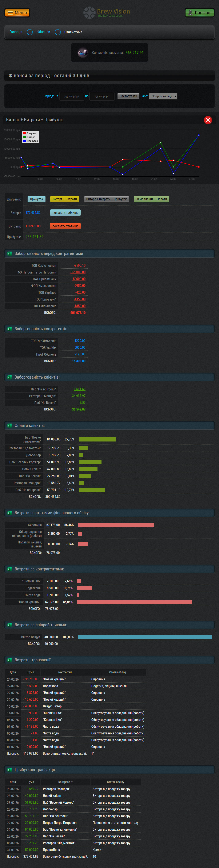Click Excel icon next to "Витратні транзакції"
219x868 pixels.
click(x=9, y=660)
